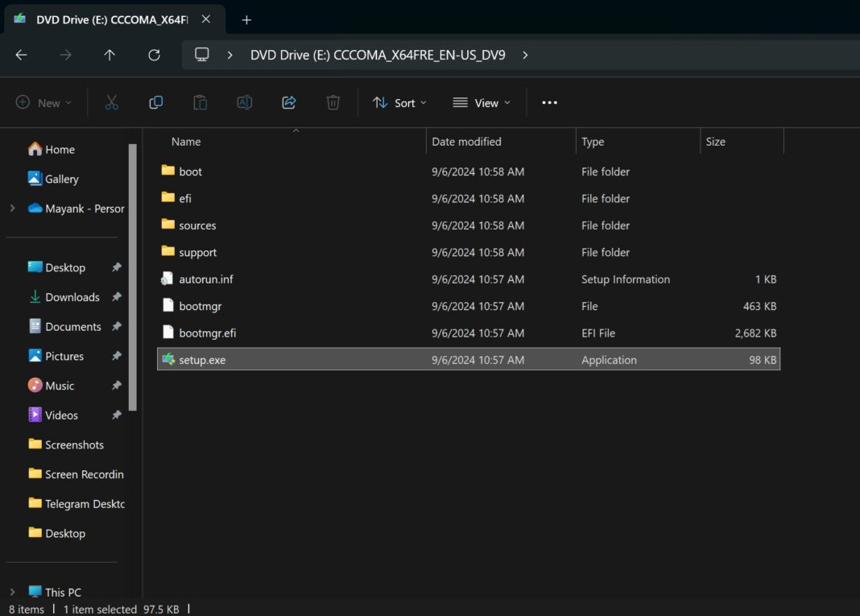Screen dimensions: 860x616
Task: Open the See more options menu
Action: click(x=549, y=102)
